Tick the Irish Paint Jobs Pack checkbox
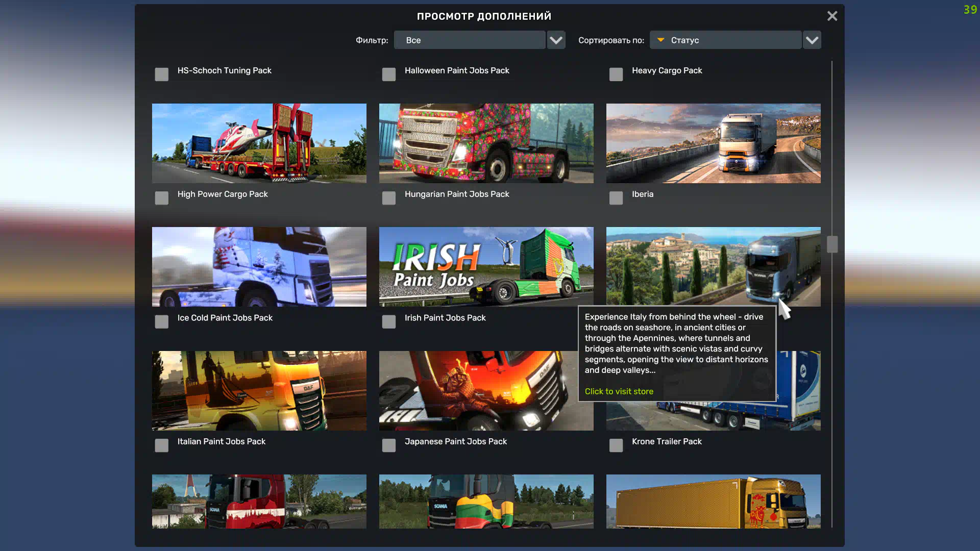Viewport: 980px width, 551px height. (389, 321)
